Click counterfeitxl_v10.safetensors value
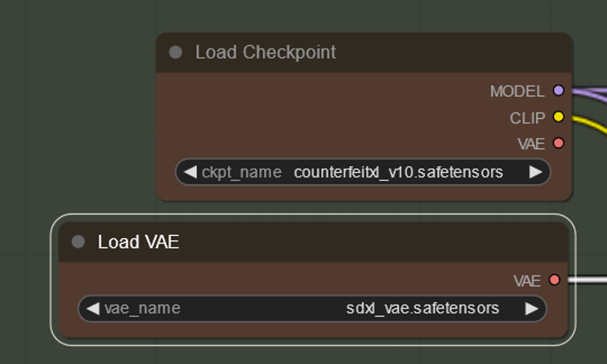Screen dimensions: 607x364 pos(398,172)
